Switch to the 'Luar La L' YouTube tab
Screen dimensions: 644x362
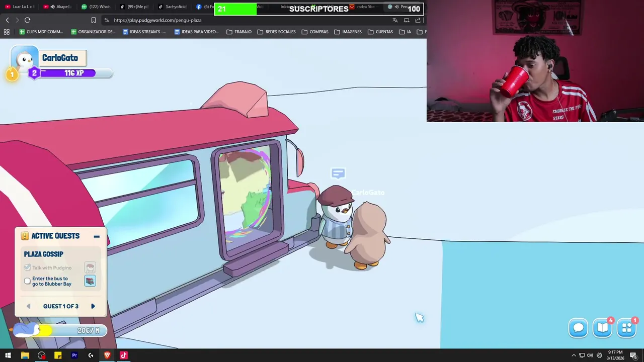[x=19, y=7]
